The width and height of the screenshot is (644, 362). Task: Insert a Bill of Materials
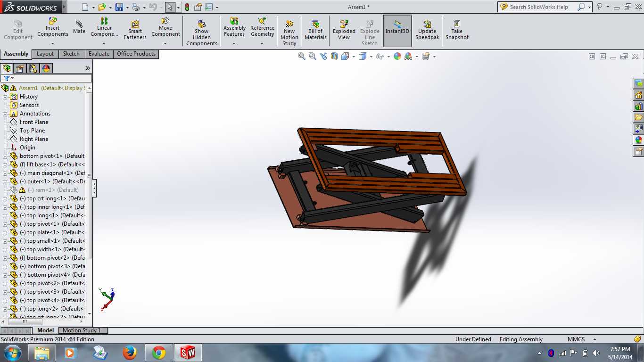click(x=315, y=31)
